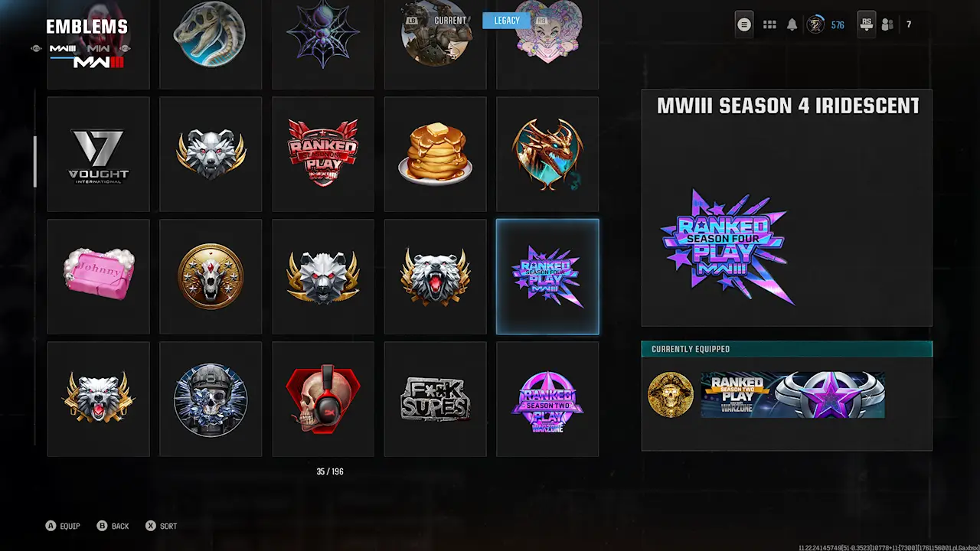Open the hamburger options menu icon
The height and width of the screenshot is (551, 980).
744,24
